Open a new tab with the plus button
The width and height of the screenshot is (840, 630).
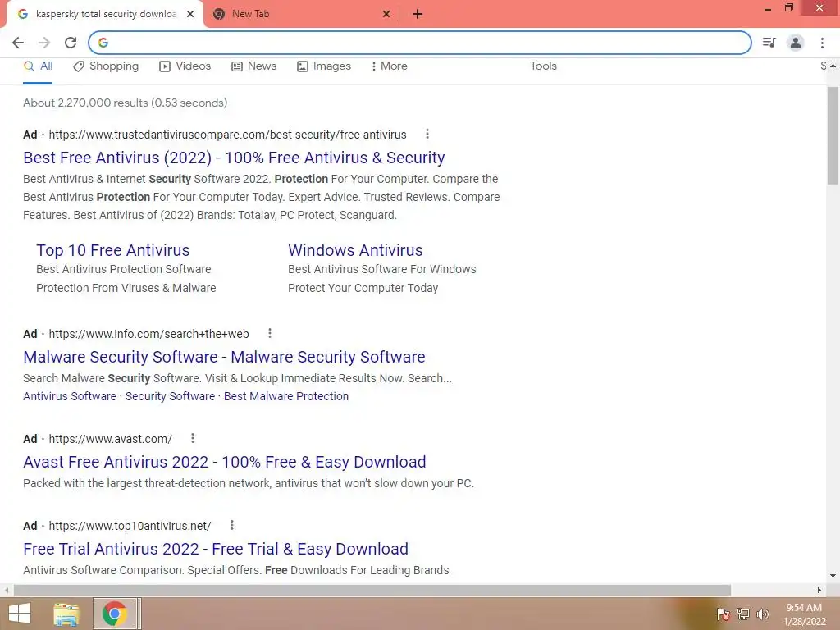pos(418,15)
